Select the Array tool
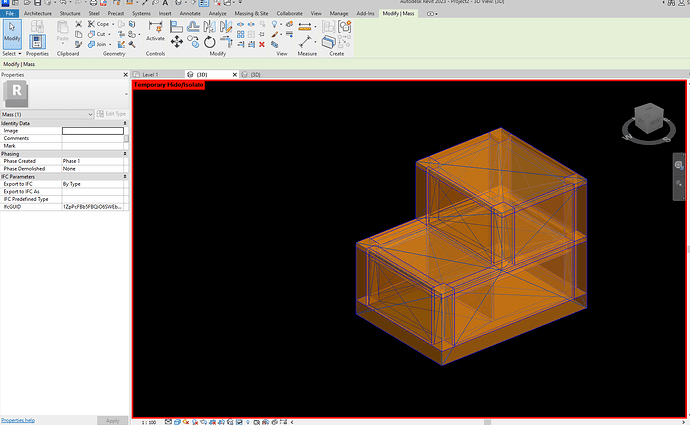Image resolution: width=690 pixels, height=425 pixels. click(241, 34)
